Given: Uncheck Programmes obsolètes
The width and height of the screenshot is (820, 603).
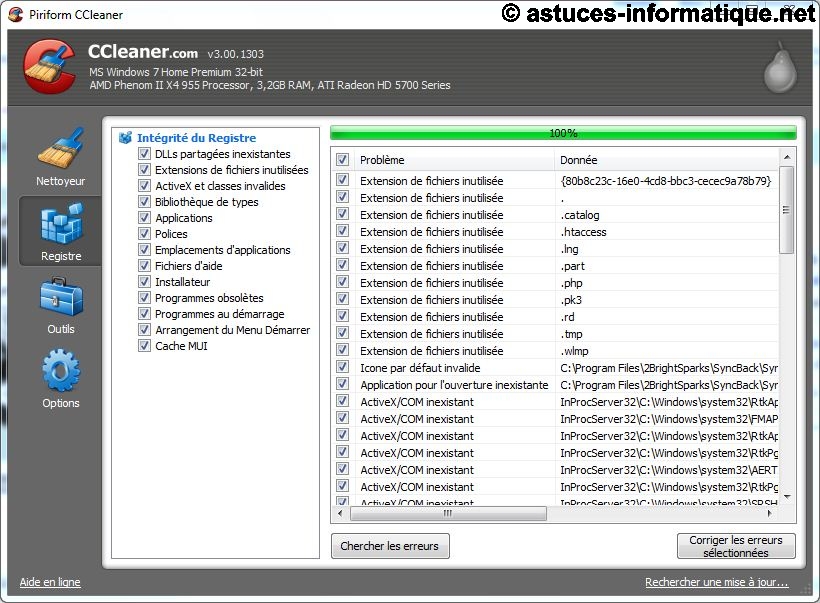Looking at the screenshot, I should (x=144, y=298).
